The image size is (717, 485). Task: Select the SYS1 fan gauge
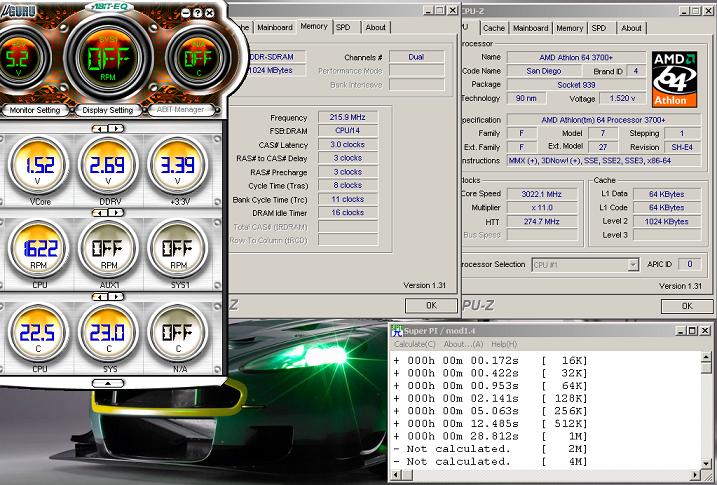click(177, 249)
